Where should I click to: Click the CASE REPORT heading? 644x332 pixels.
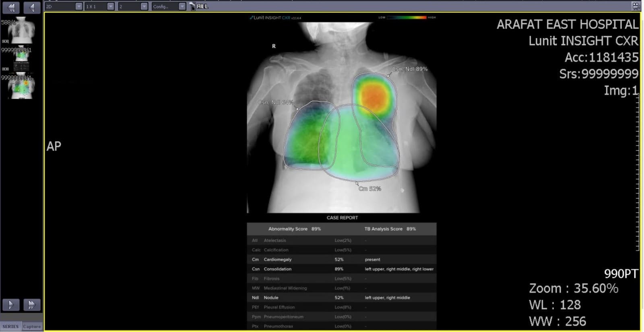(x=342, y=218)
